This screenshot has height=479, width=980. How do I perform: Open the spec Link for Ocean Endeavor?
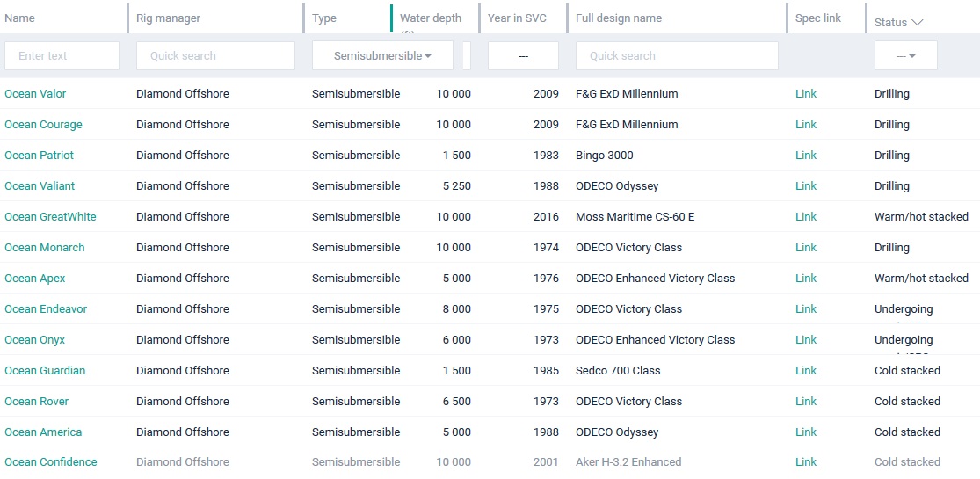tap(806, 308)
